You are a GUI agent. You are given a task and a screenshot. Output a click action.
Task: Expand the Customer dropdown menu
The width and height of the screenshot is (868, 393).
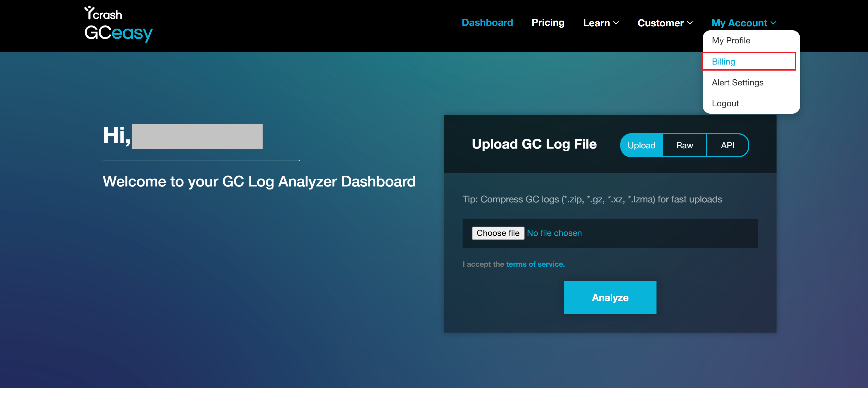pyautogui.click(x=665, y=23)
